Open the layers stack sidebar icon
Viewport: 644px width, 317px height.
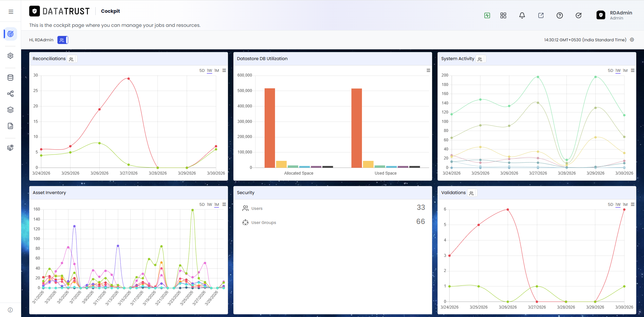point(10,110)
